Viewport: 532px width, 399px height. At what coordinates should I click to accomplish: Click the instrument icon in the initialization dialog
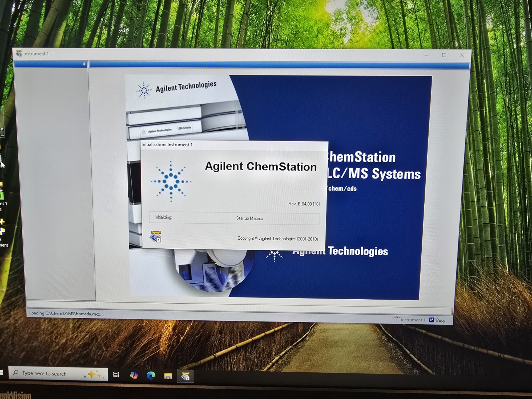pos(156,236)
